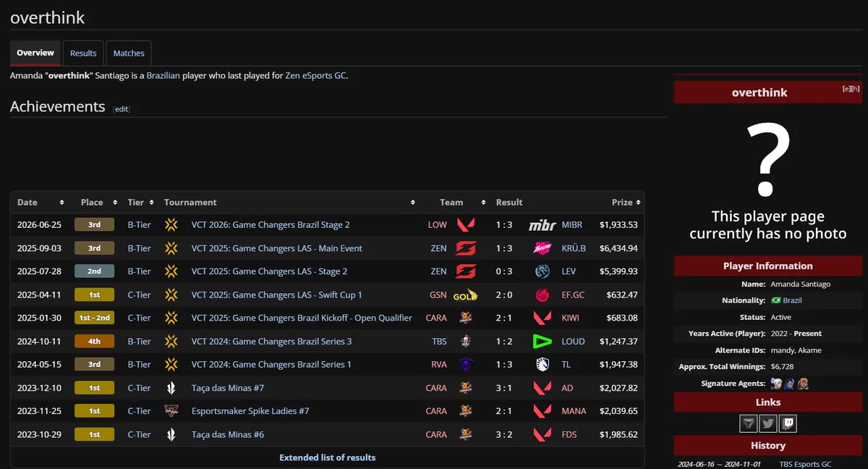Screen dimensions: 868x469
Task: Click the TBS team logo icon
Action: [466, 341]
